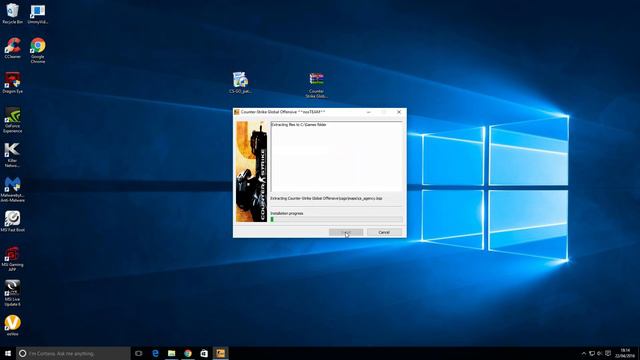
Task: Select the GeForce Experience desktop shortcut
Action: [12, 120]
